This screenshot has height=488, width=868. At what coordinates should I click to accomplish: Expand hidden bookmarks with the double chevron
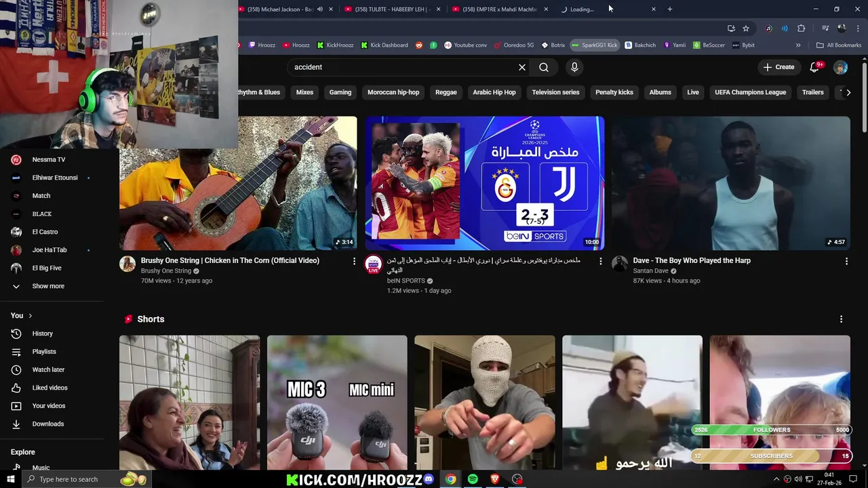click(798, 45)
